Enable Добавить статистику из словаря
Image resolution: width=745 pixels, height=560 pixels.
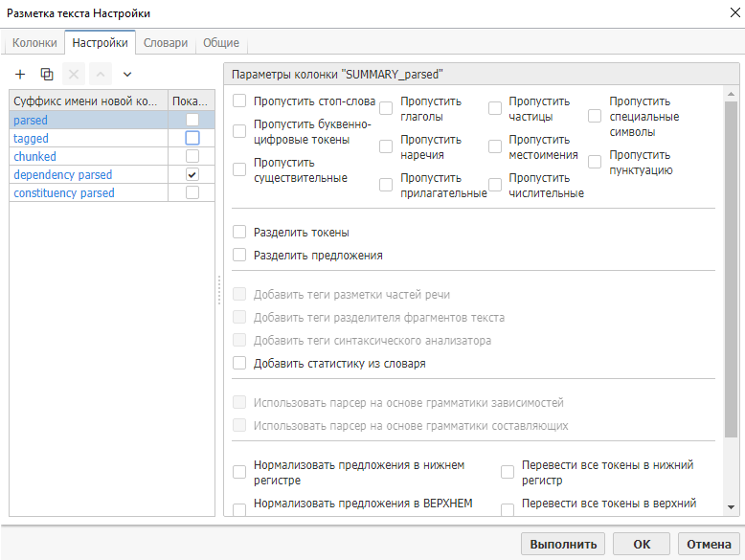tap(239, 364)
